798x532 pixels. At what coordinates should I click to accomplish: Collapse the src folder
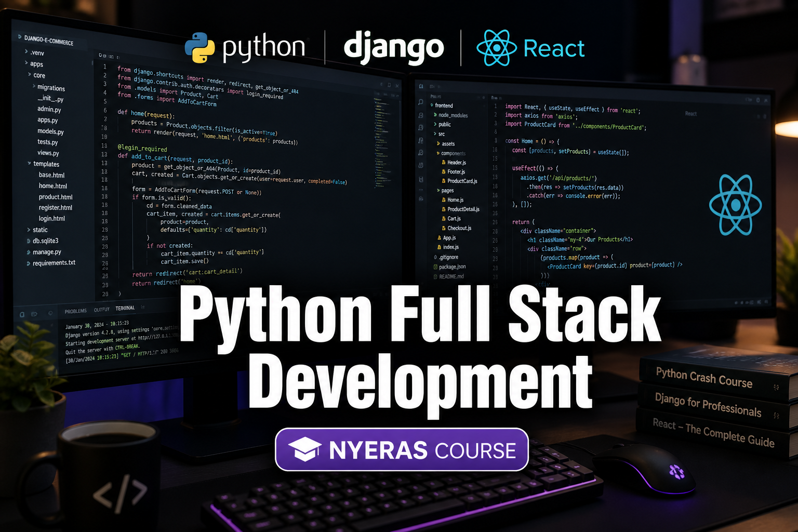click(435, 134)
